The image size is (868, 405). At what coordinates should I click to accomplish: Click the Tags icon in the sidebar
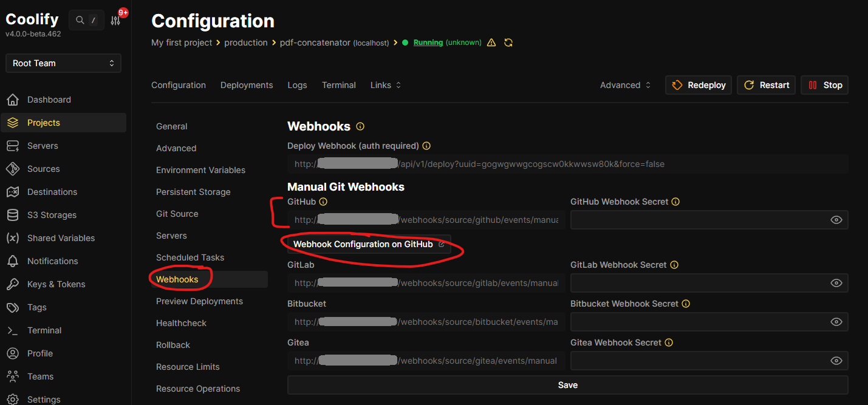pyautogui.click(x=13, y=307)
